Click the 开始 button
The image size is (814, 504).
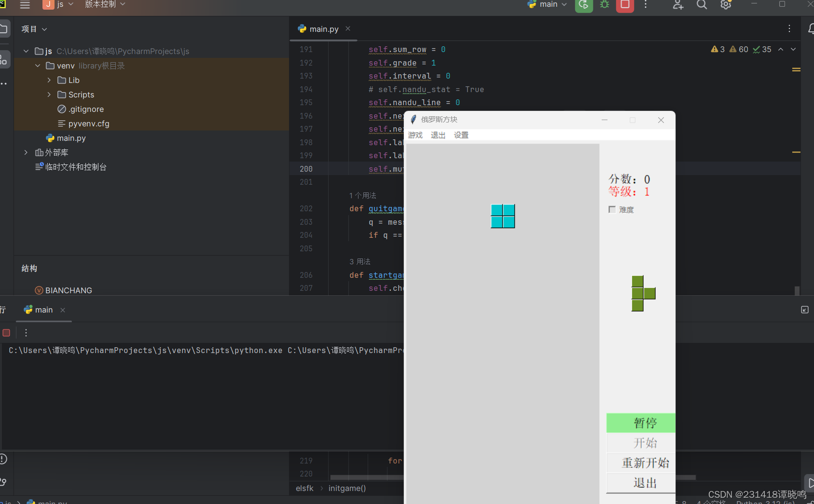[x=641, y=443]
